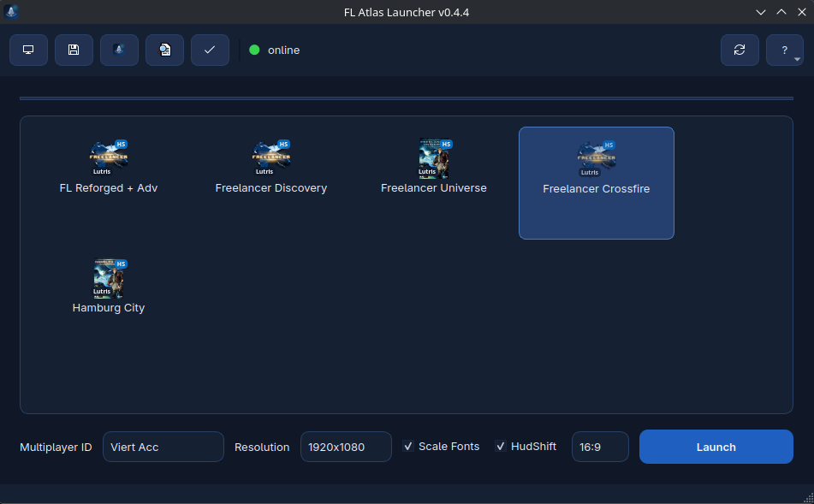The image size is (814, 504).
Task: Enable the Scale Fonts checkbox
Action: point(408,446)
